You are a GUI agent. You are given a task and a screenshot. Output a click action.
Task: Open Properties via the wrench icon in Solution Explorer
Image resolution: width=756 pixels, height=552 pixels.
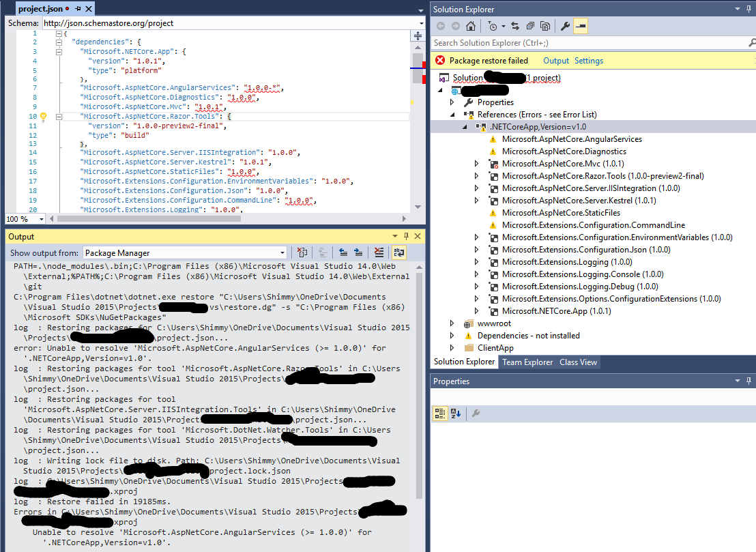click(x=565, y=26)
